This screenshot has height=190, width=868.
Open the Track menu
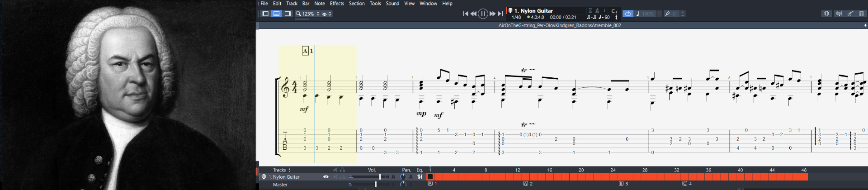click(x=292, y=3)
